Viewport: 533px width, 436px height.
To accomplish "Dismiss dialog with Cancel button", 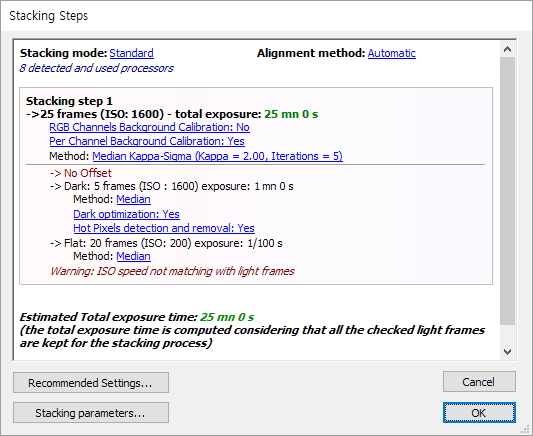I will pyautogui.click(x=479, y=382).
